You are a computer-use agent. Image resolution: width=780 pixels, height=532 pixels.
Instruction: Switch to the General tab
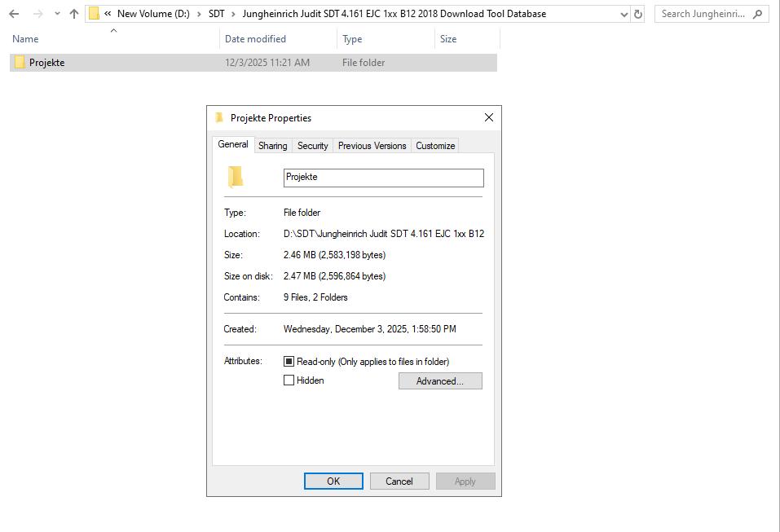(233, 144)
